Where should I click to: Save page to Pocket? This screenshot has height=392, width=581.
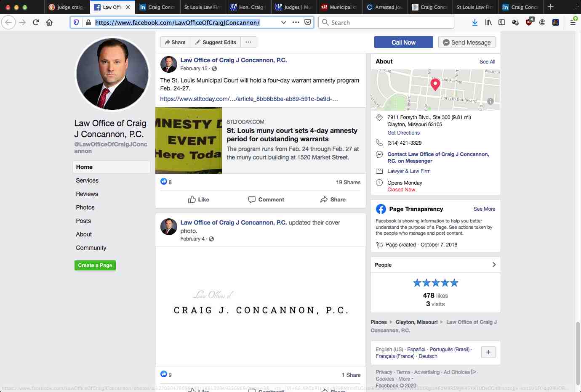pos(308,22)
